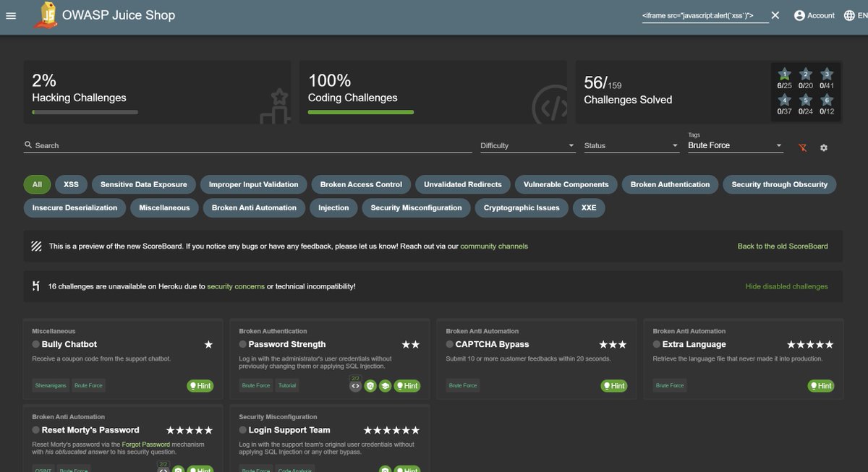This screenshot has width=868, height=472.
Task: Show hint for Password Strength
Action: point(407,386)
